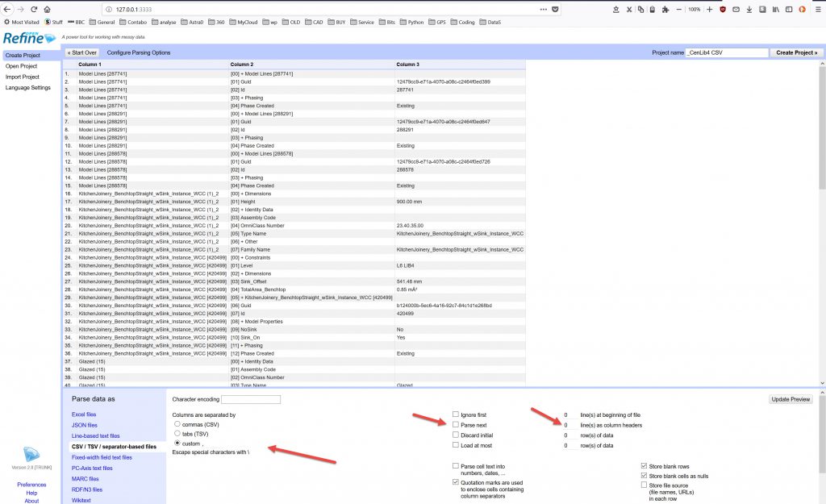
Task: Click the '« Start Over' button
Action: click(82, 52)
